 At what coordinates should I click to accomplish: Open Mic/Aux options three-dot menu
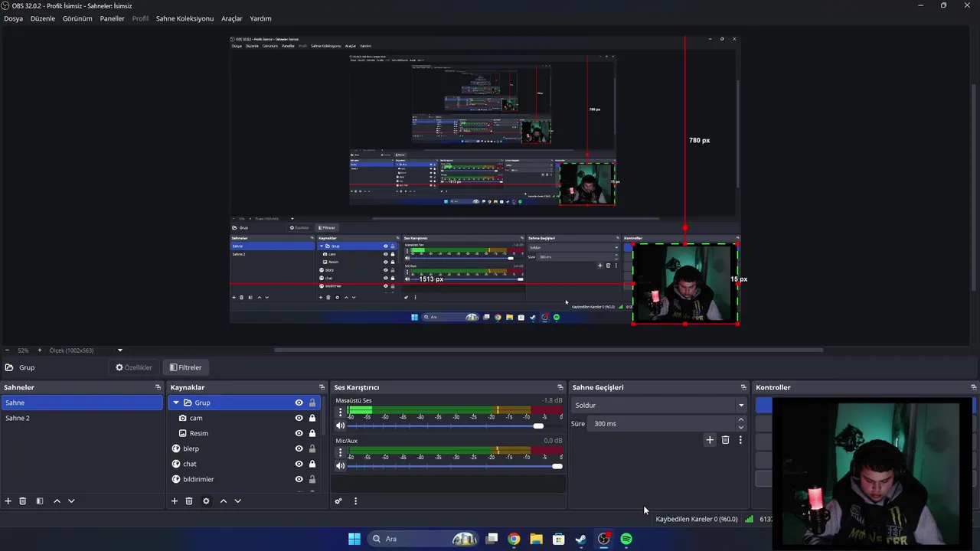tap(341, 452)
